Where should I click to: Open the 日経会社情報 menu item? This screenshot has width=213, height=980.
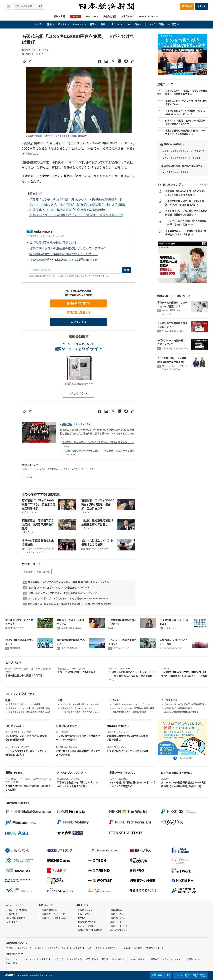pos(110,16)
